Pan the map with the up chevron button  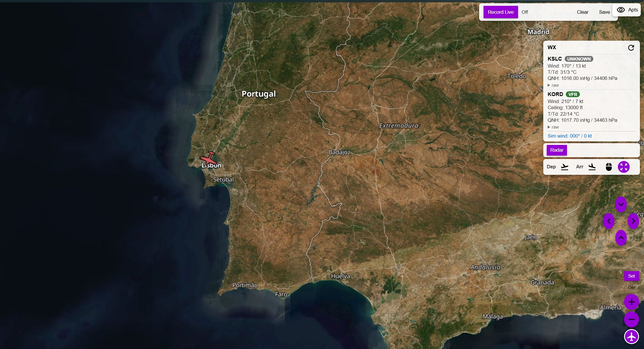(621, 238)
